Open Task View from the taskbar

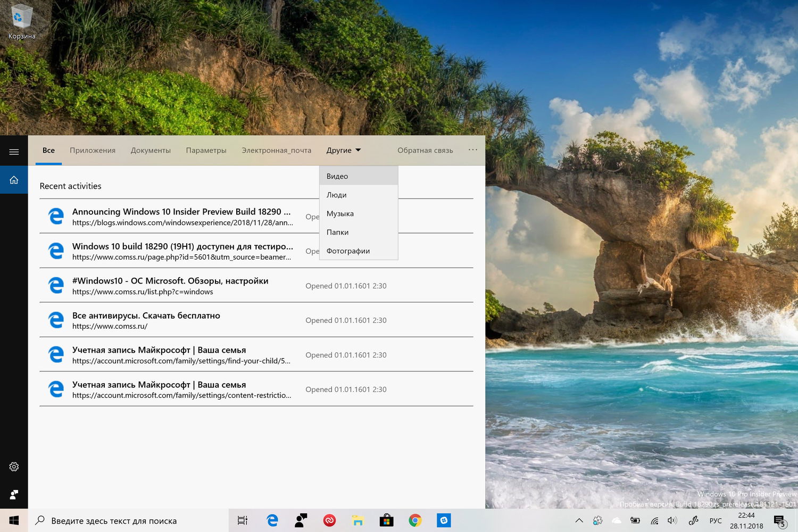coord(243,520)
